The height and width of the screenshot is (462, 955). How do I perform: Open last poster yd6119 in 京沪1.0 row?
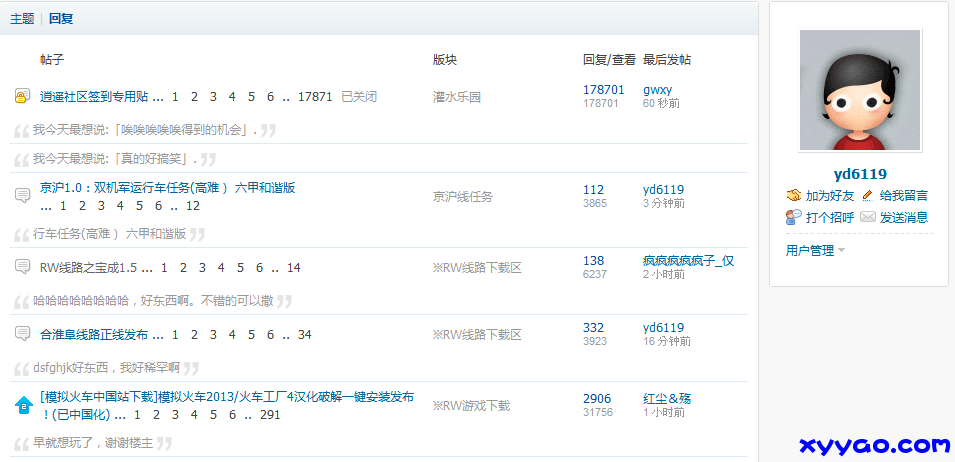(x=663, y=190)
